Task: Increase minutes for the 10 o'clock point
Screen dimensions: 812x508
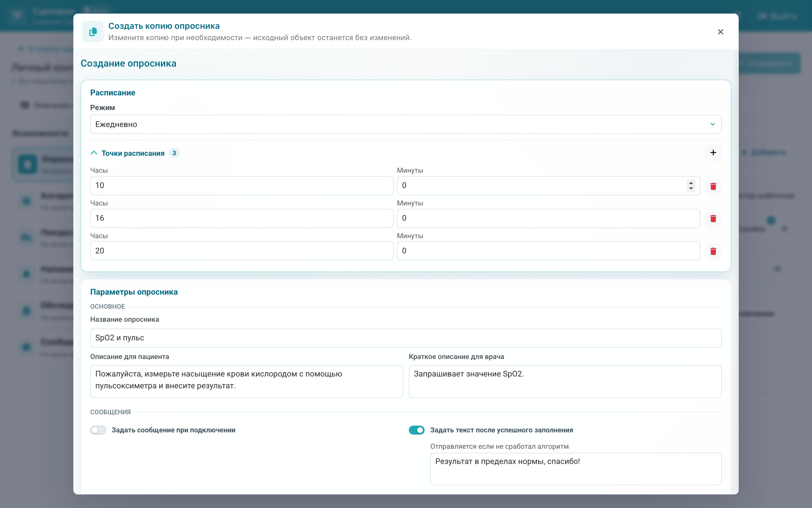Action: pos(691,183)
